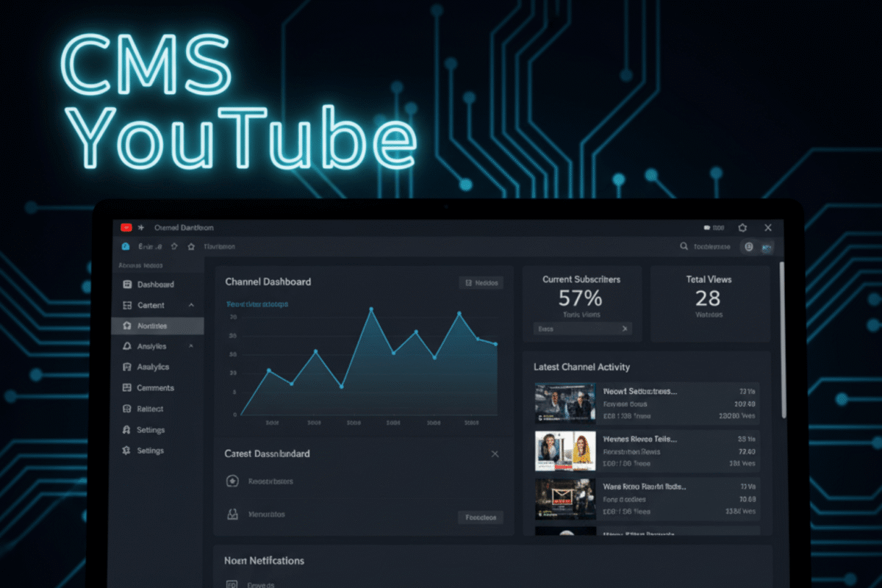Click the gear icon in the window title bar
Viewport: 882px width, 588px height.
click(742, 227)
